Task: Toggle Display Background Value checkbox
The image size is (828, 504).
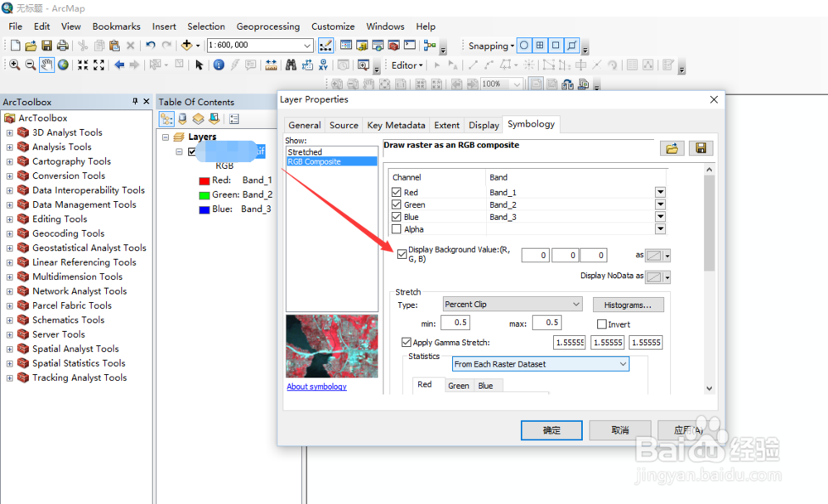Action: pos(402,254)
